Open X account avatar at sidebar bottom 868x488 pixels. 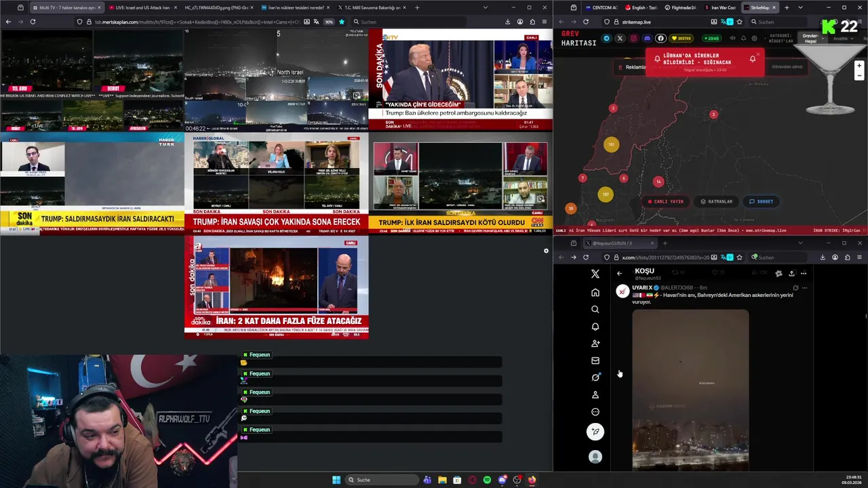click(595, 457)
